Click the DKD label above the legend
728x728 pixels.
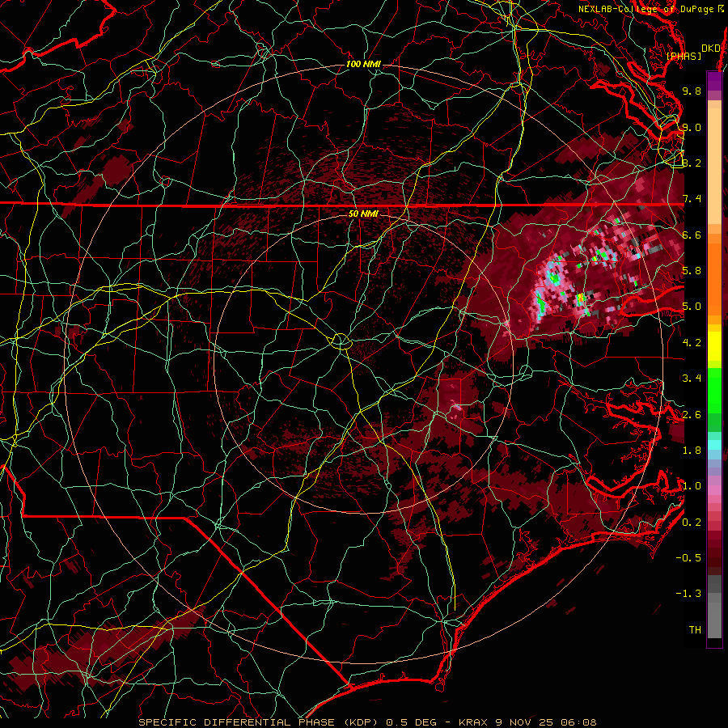tap(711, 49)
